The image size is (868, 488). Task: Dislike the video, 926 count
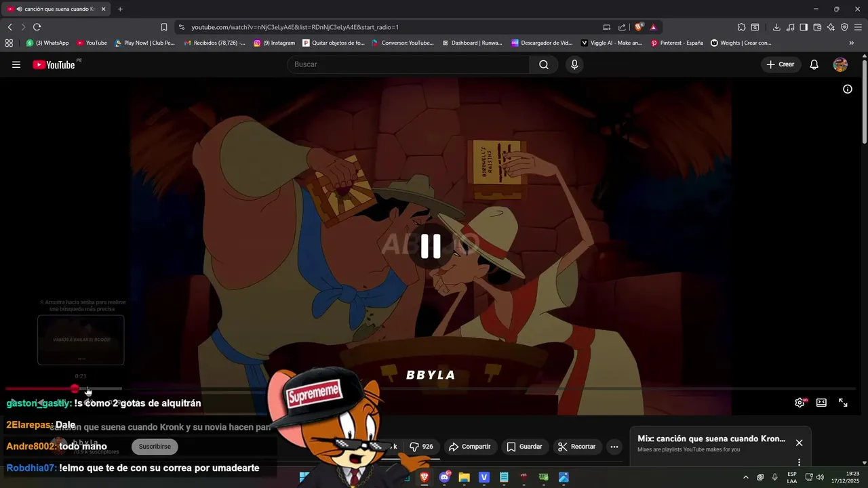pos(421,447)
